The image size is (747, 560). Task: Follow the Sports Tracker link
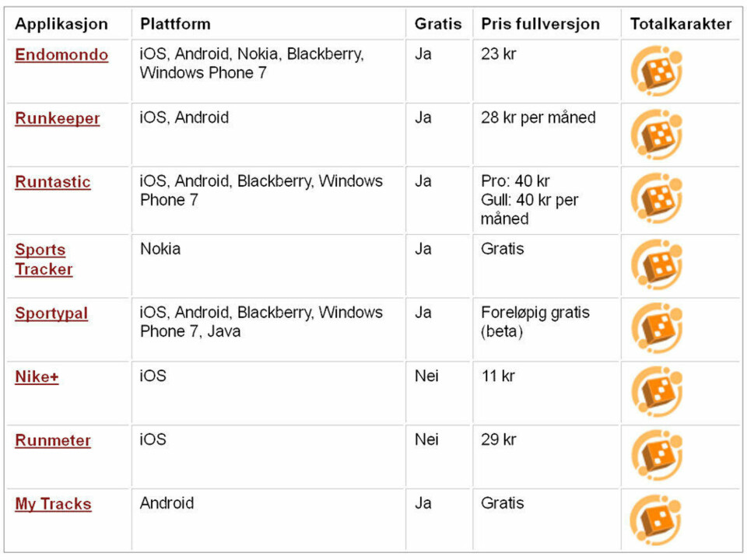coord(44,259)
